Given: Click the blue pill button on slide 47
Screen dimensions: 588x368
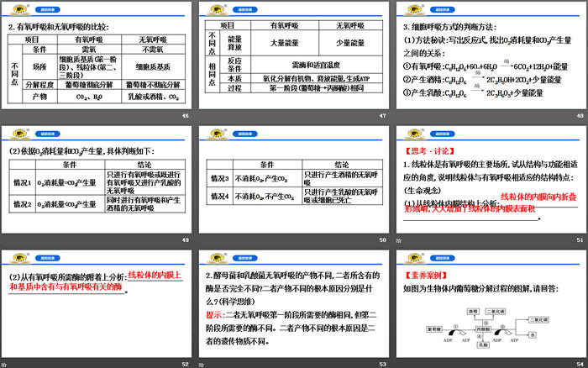Looking at the screenshot, I should click(x=245, y=9).
